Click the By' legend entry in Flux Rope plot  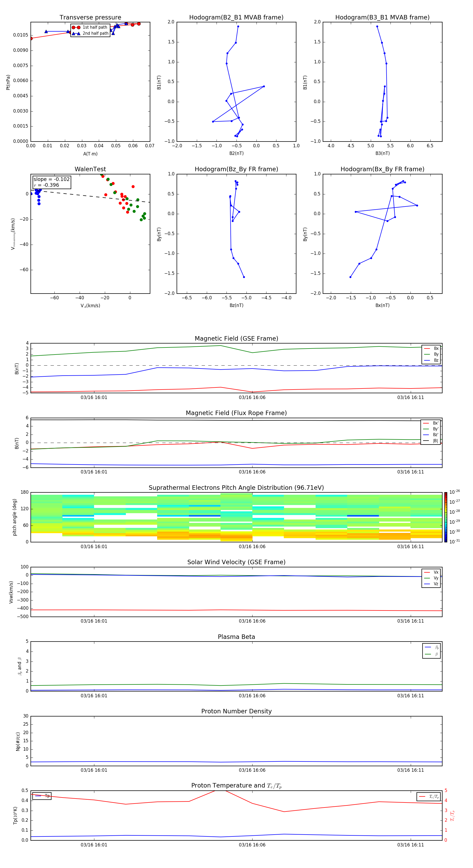(431, 429)
